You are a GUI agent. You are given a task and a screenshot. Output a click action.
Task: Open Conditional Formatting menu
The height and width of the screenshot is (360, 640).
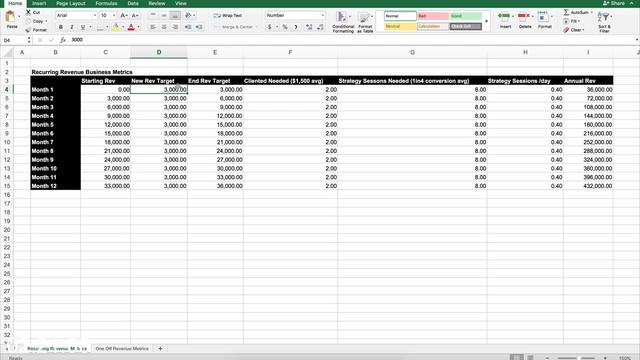(343, 22)
